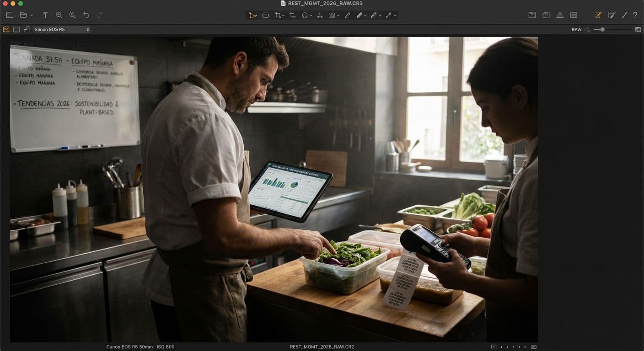
Task: Click the orange edit pencil icon
Action: pyautogui.click(x=598, y=15)
